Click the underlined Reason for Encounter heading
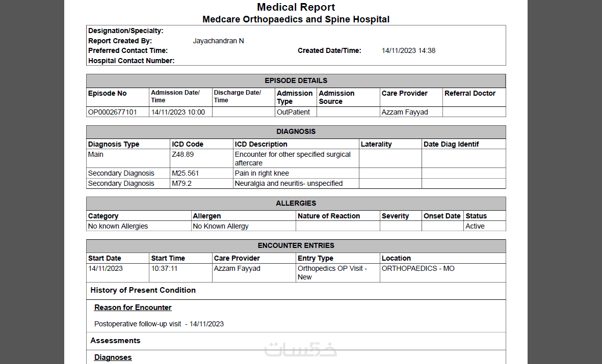Viewport: 602px width, 364px height. point(133,307)
